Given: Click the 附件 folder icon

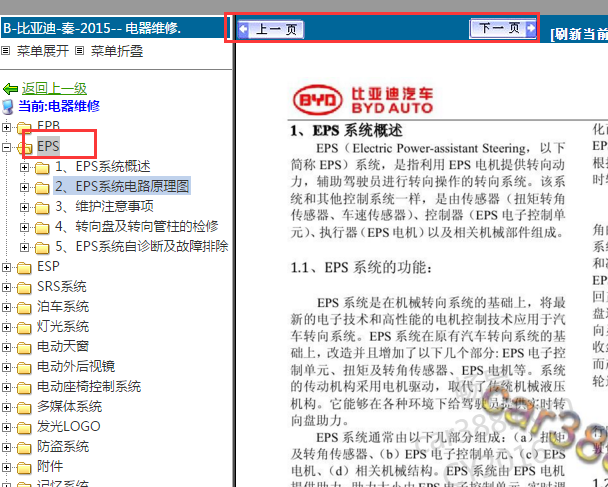Looking at the screenshot, I should click(x=24, y=468).
